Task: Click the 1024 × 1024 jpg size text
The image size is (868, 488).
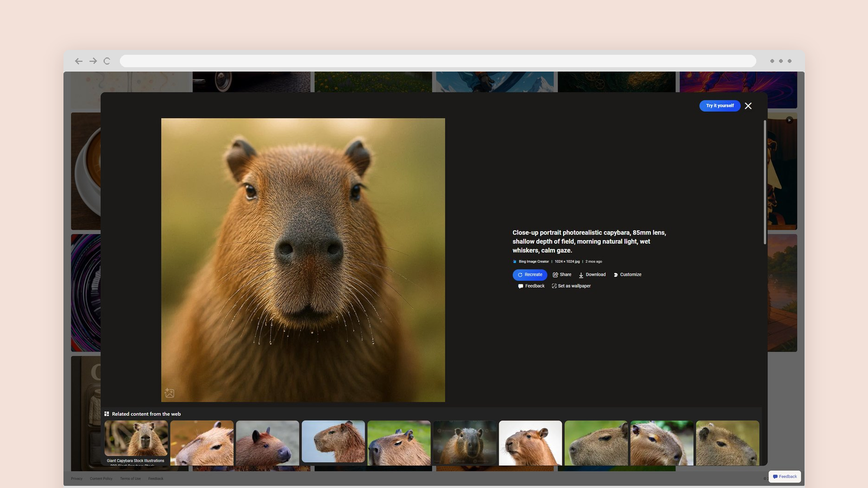Action: point(567,262)
